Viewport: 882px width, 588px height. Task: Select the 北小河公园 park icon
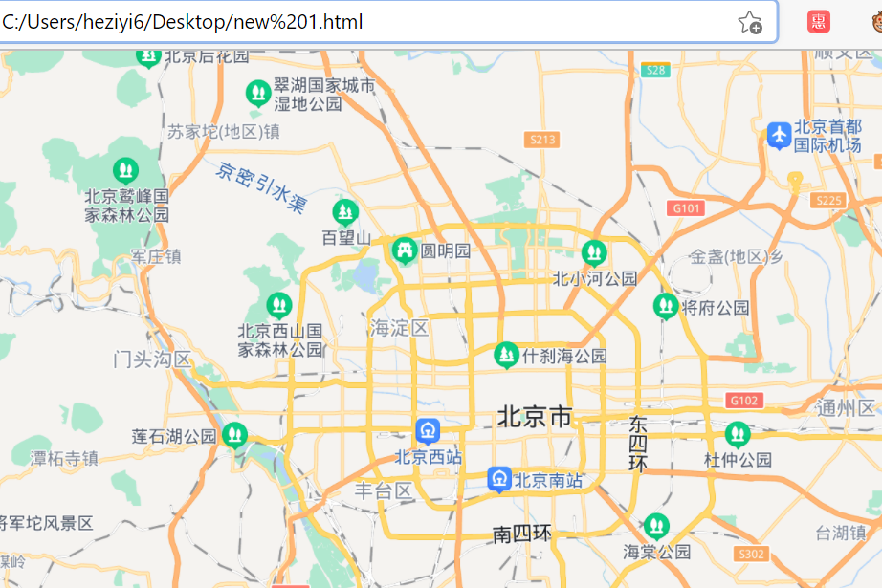point(593,253)
